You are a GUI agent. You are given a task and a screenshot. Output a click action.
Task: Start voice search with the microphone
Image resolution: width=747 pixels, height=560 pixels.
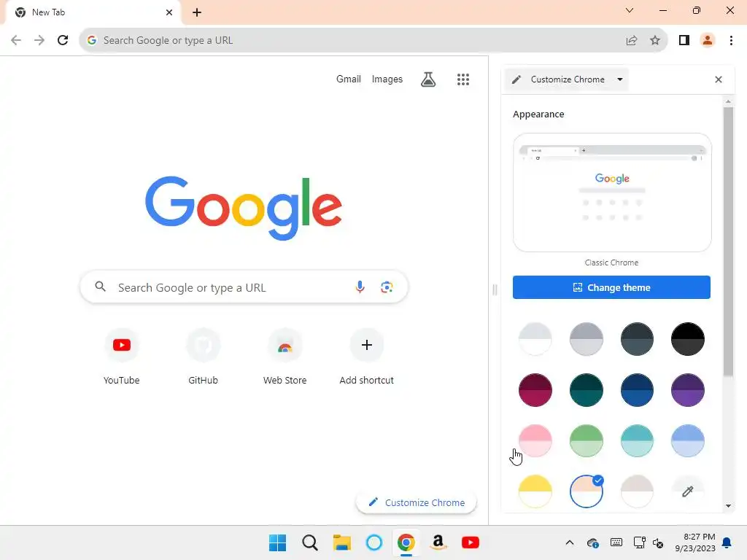[x=360, y=287]
